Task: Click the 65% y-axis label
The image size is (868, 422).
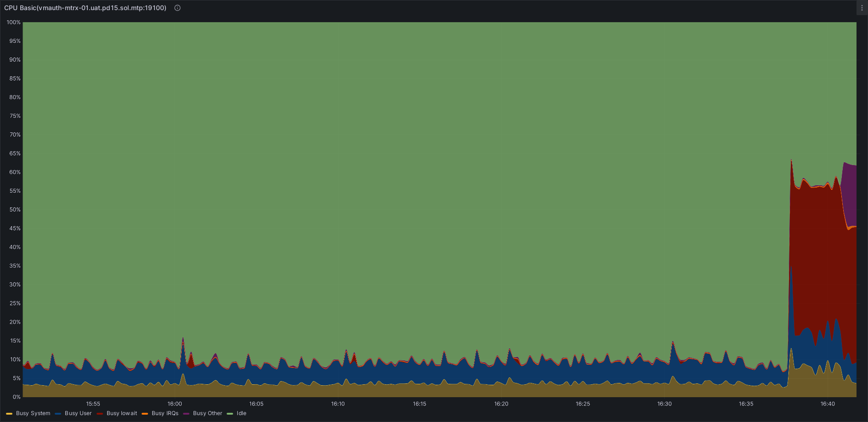Action: click(x=15, y=154)
